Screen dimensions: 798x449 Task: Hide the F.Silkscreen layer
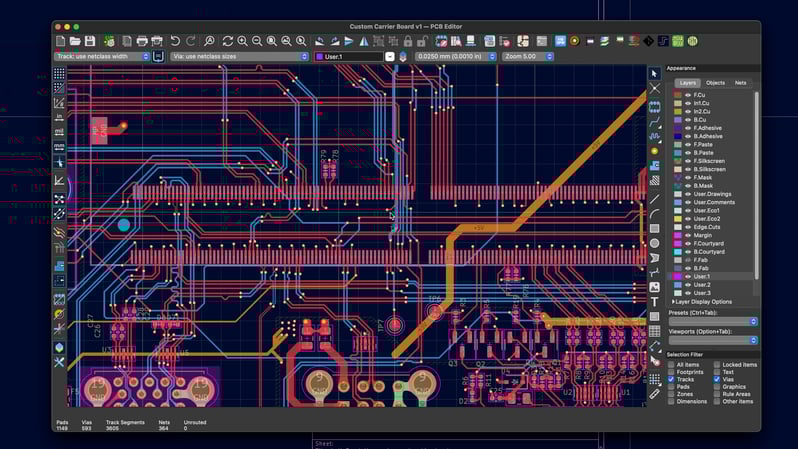click(x=688, y=161)
